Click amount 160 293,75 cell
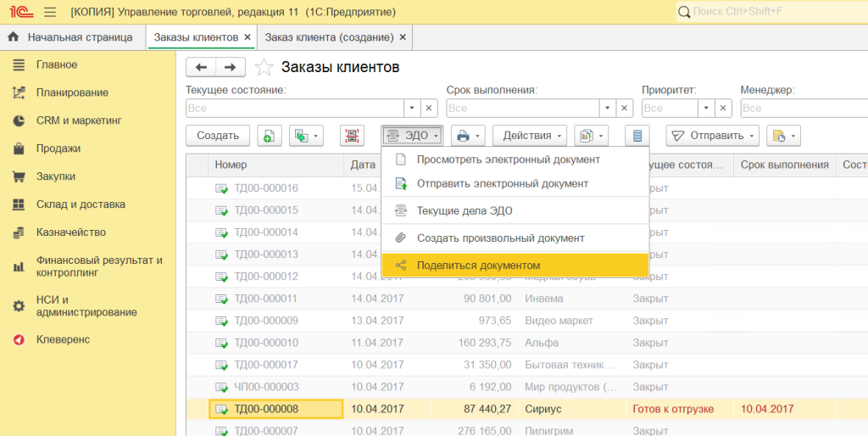The width and height of the screenshot is (868, 436). [x=475, y=343]
